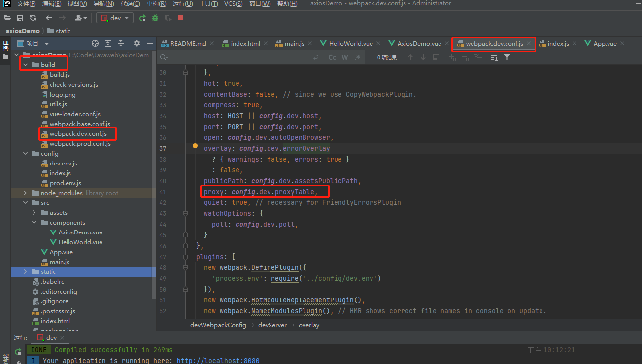
Task: Click the axiosDemo breadcrumb in navigation bar
Action: (x=23, y=31)
